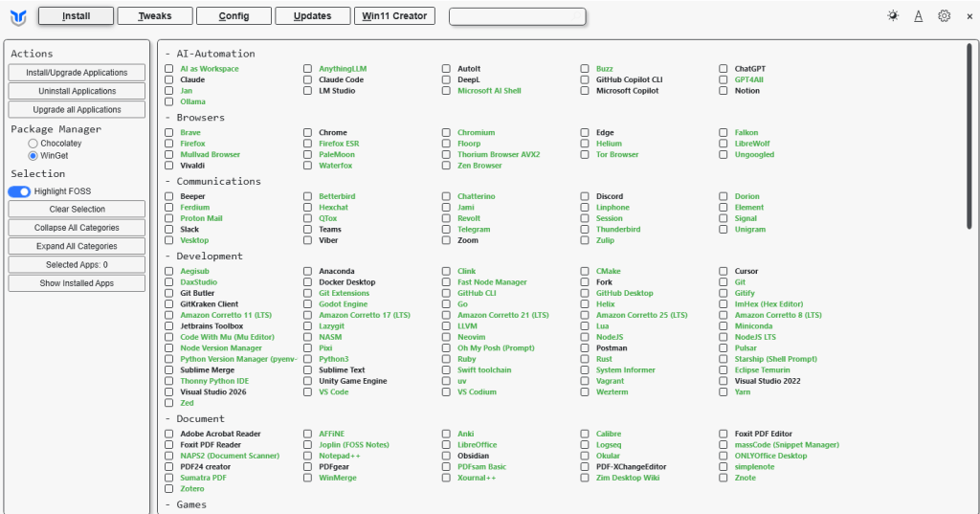Screen dimensions: 980x514
Task: Click the Clear Selection button
Action: tap(77, 209)
